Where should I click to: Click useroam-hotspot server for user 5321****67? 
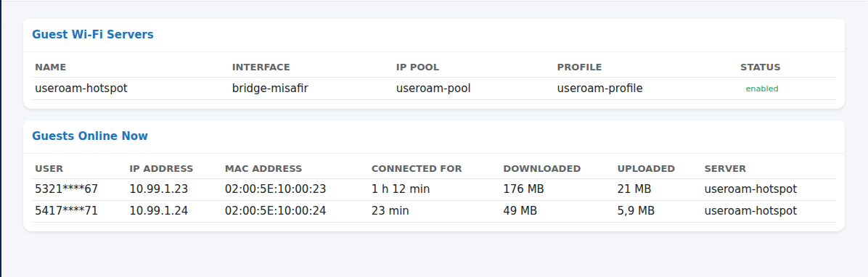[x=750, y=189]
